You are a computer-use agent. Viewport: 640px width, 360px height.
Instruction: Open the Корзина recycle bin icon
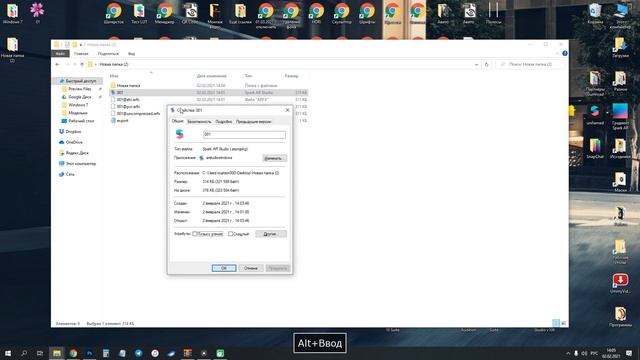tap(595, 13)
